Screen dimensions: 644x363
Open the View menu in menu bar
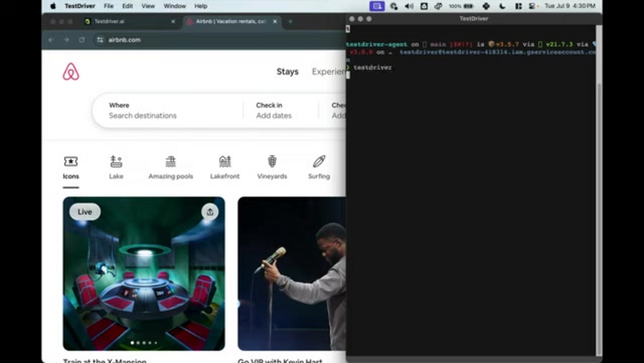pos(148,6)
